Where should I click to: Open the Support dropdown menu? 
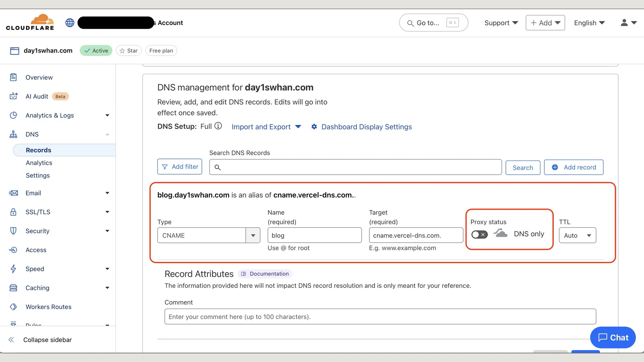501,23
